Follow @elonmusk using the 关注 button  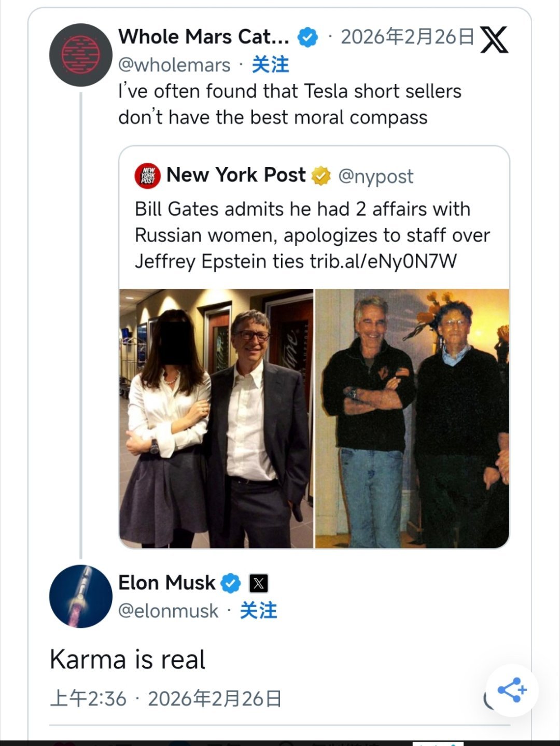[258, 611]
